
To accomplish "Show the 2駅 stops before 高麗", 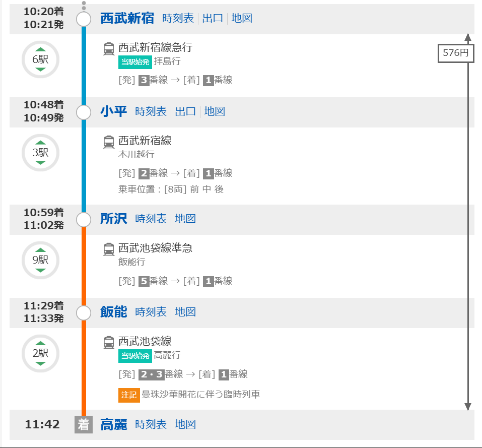I will (x=40, y=353).
